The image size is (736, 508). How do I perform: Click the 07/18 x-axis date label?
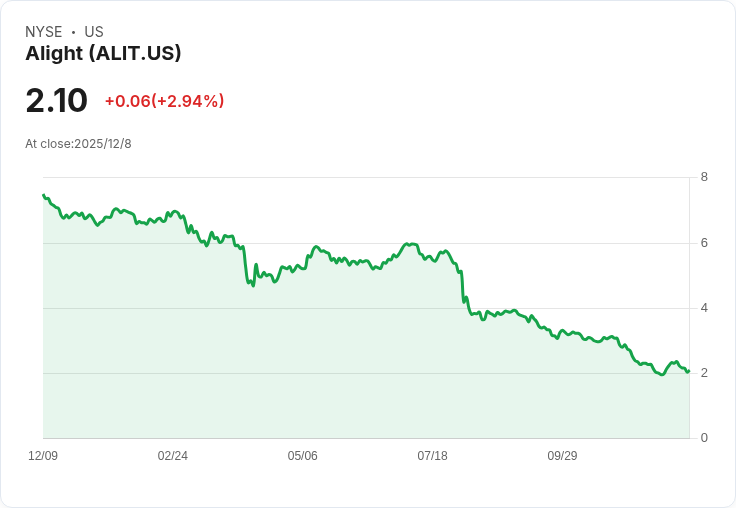point(432,456)
